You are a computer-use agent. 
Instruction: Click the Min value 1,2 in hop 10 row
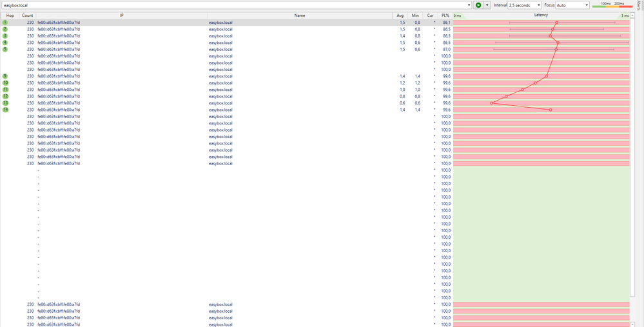(417, 83)
